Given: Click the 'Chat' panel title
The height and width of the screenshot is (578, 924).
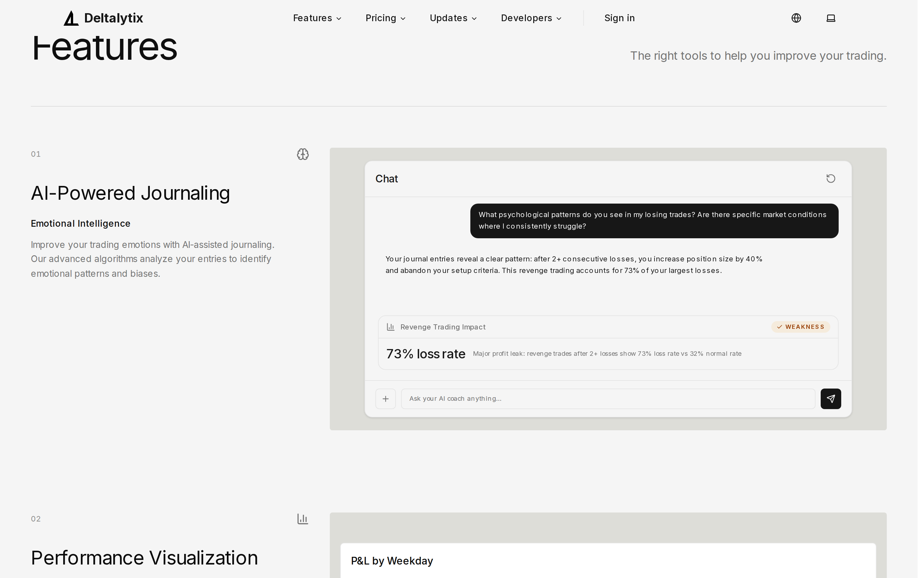Looking at the screenshot, I should pos(386,179).
